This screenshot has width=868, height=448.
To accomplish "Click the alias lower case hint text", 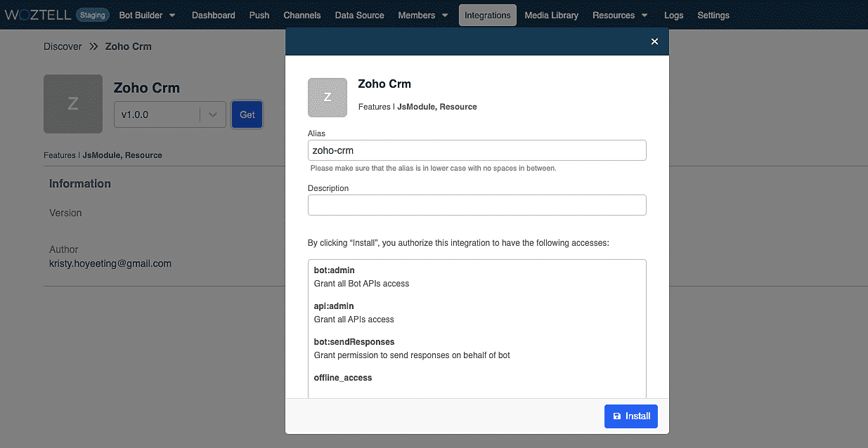I will 433,169.
